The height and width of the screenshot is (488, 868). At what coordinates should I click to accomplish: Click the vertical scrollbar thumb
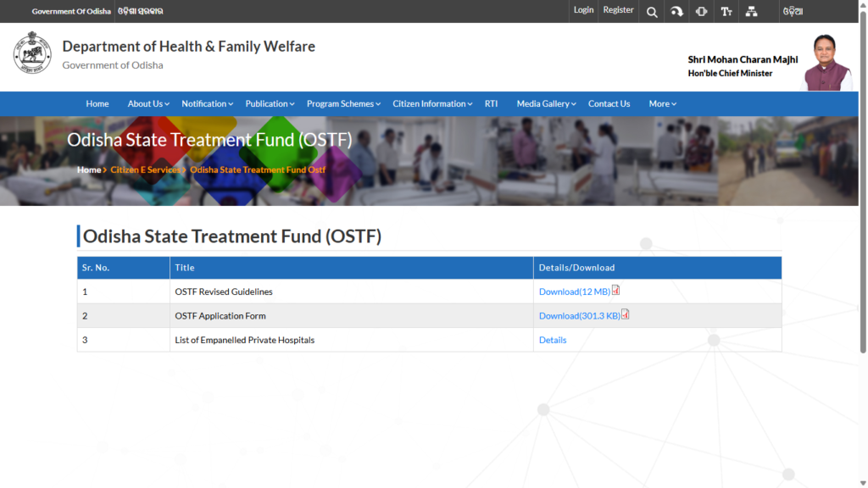click(863, 183)
